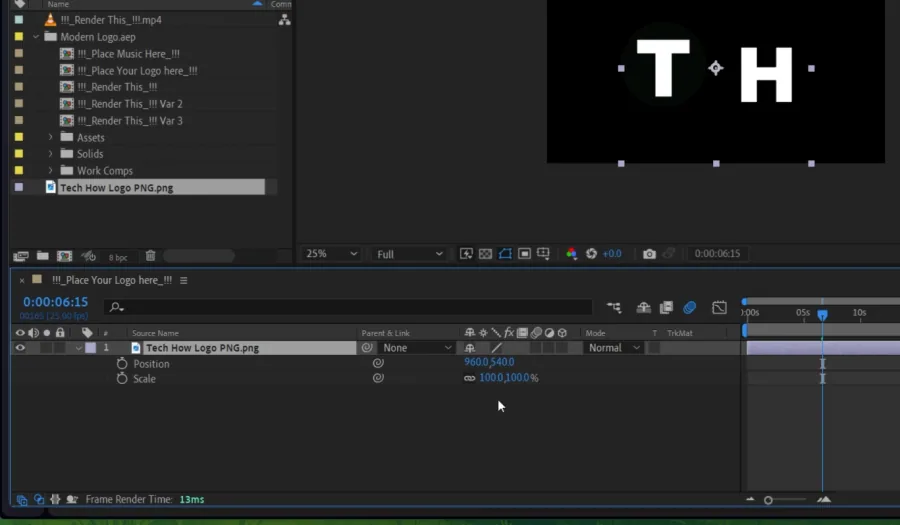Viewport: 900px width, 525px height.
Task: Delete selected project item with trash icon
Action: tap(150, 256)
